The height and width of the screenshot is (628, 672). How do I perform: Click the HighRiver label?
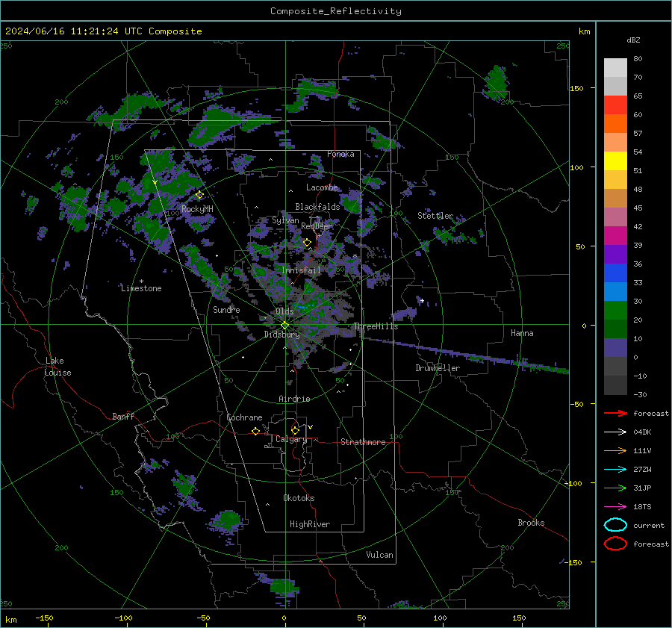pos(310,524)
